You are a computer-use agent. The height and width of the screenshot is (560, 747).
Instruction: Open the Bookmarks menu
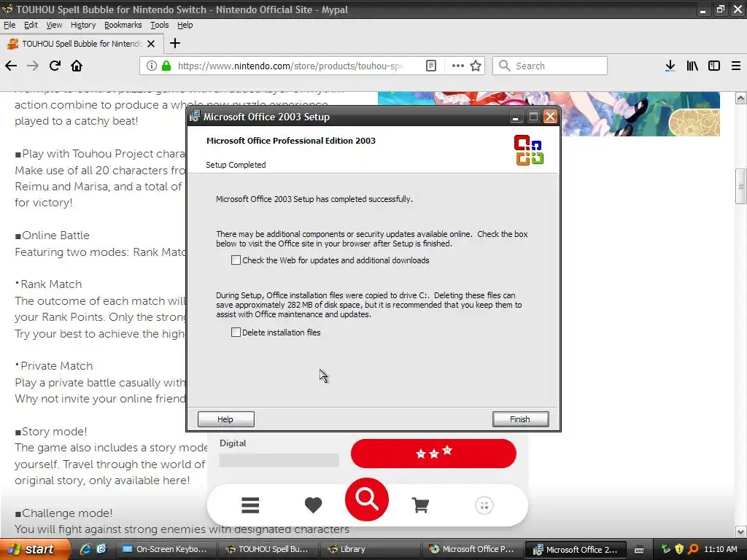pyautogui.click(x=123, y=25)
